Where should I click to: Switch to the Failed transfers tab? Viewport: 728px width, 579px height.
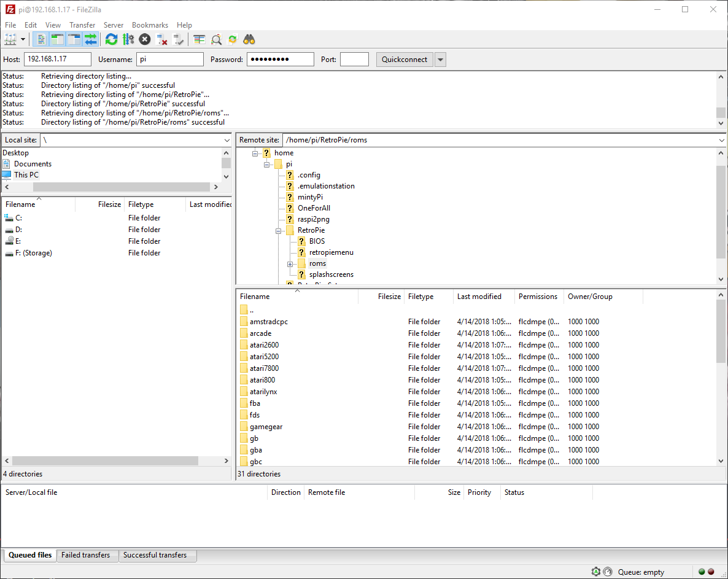[86, 555]
